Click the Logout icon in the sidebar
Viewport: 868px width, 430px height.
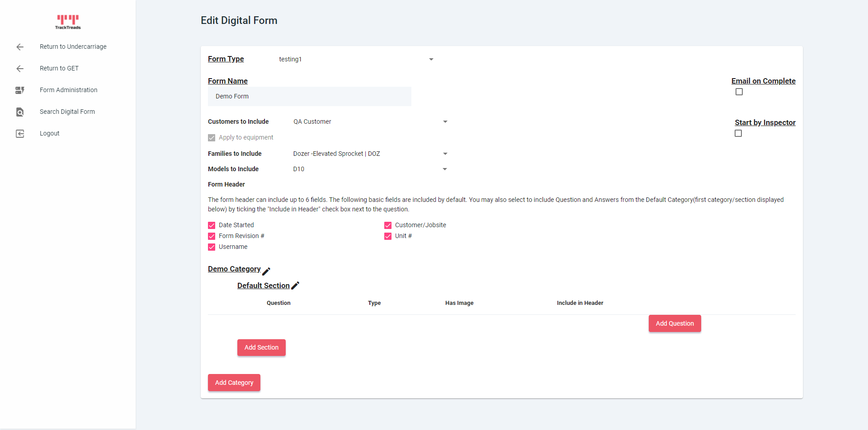(x=20, y=133)
